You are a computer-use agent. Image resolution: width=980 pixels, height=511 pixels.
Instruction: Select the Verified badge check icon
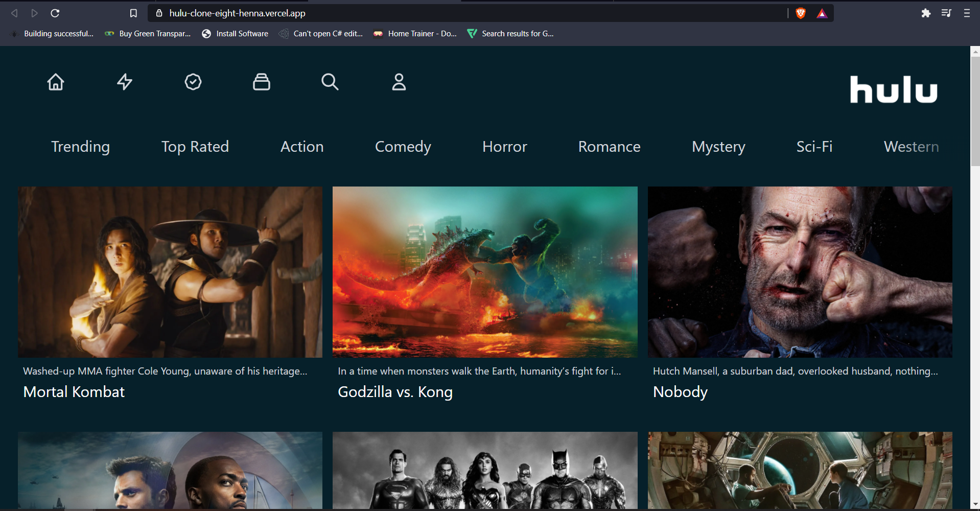point(193,82)
